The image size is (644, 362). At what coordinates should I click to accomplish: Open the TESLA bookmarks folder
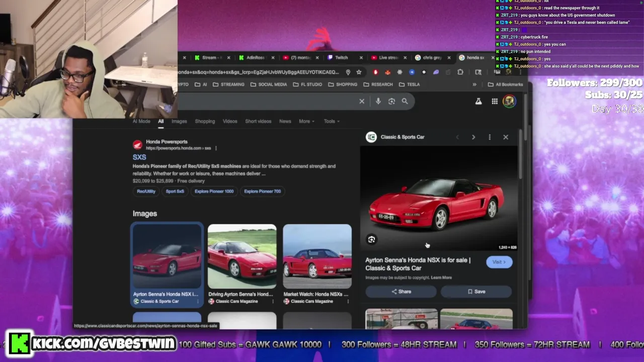[x=410, y=84]
